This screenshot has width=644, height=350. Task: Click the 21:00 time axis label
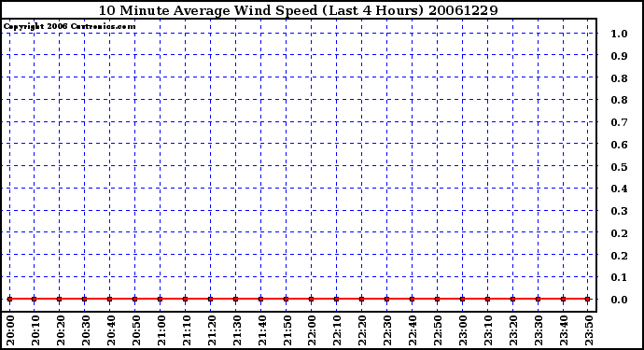[x=161, y=331]
